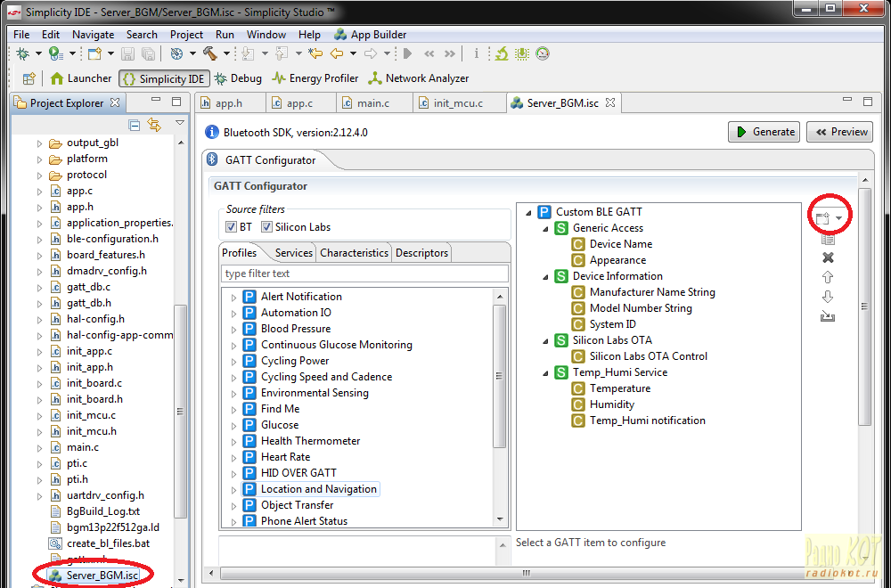
Task: Click the gauge icon at the toolbar's end
Action: pyautogui.click(x=543, y=54)
